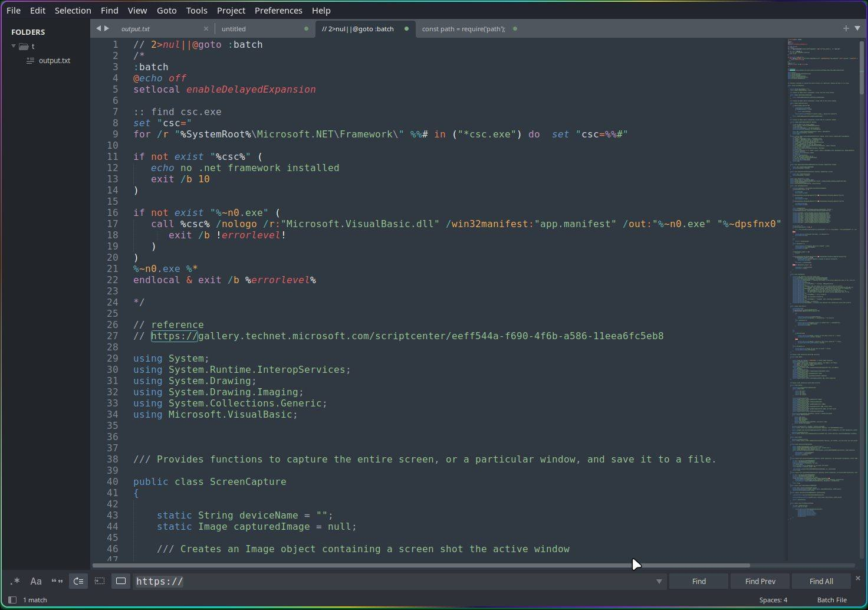Close the find panel
The width and height of the screenshot is (868, 610).
(x=858, y=578)
